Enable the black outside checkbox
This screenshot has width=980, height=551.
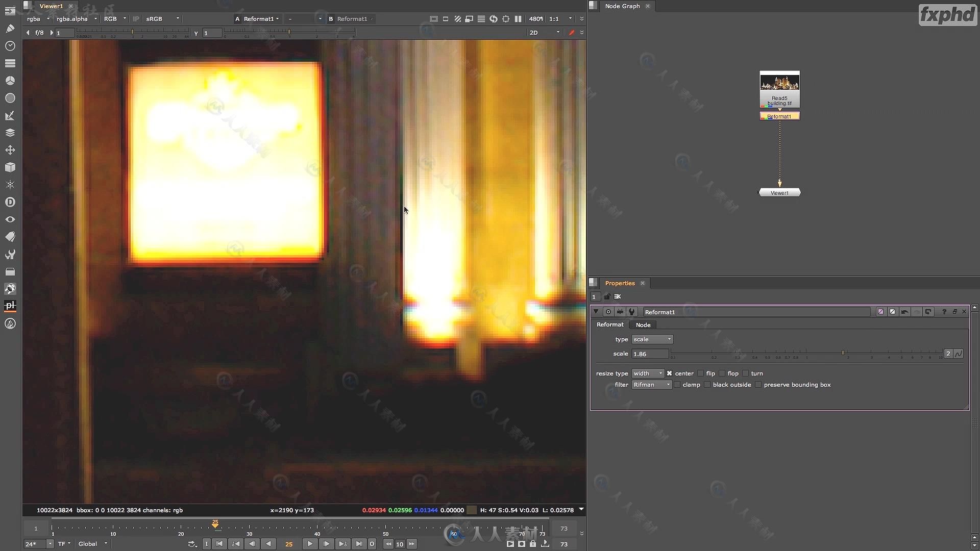pos(707,385)
